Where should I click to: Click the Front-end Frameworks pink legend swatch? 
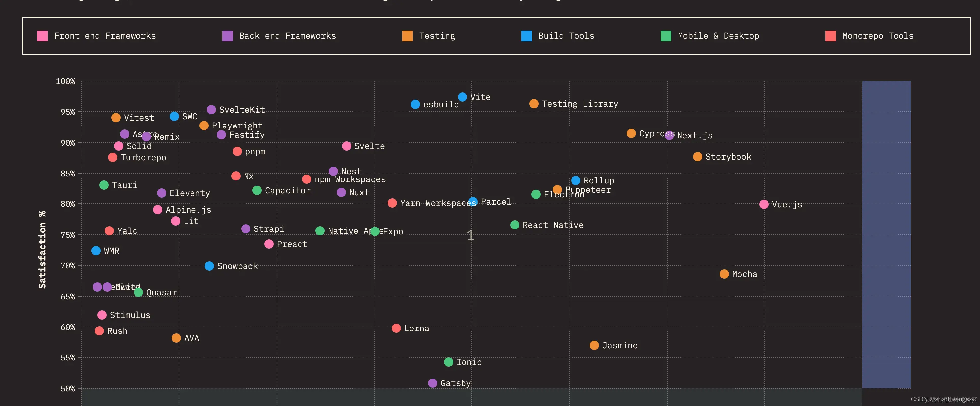(42, 36)
